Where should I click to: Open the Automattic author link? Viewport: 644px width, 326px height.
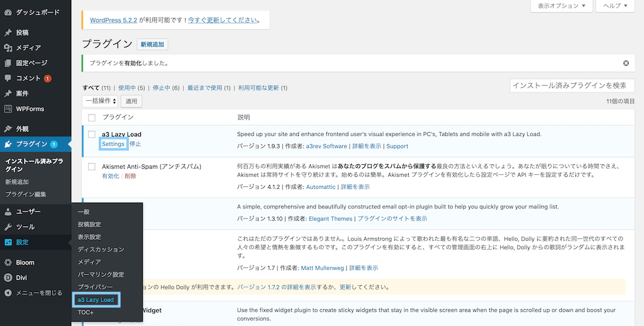tap(320, 187)
